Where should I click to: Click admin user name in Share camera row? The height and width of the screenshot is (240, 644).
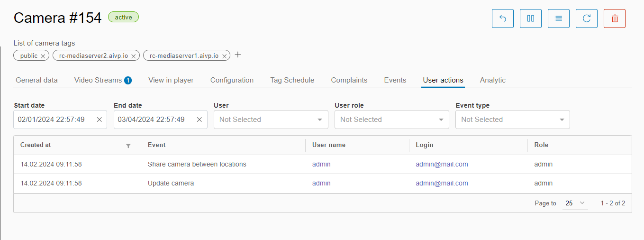coord(321,164)
